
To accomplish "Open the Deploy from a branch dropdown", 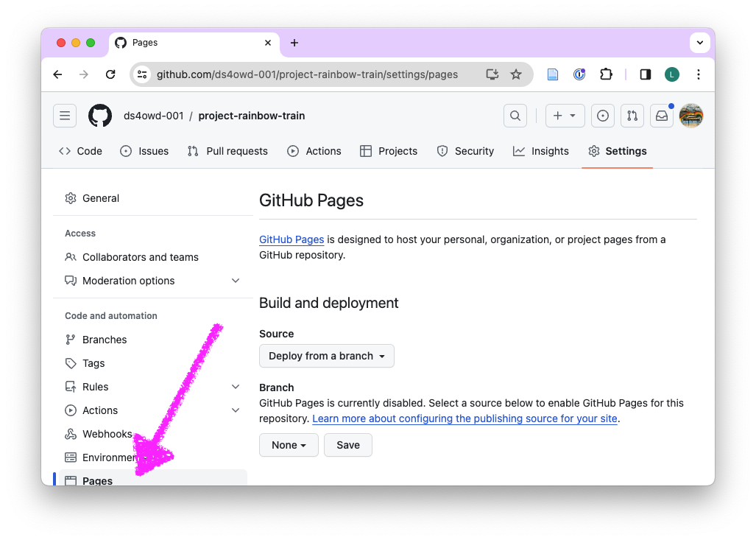I will tap(327, 356).
